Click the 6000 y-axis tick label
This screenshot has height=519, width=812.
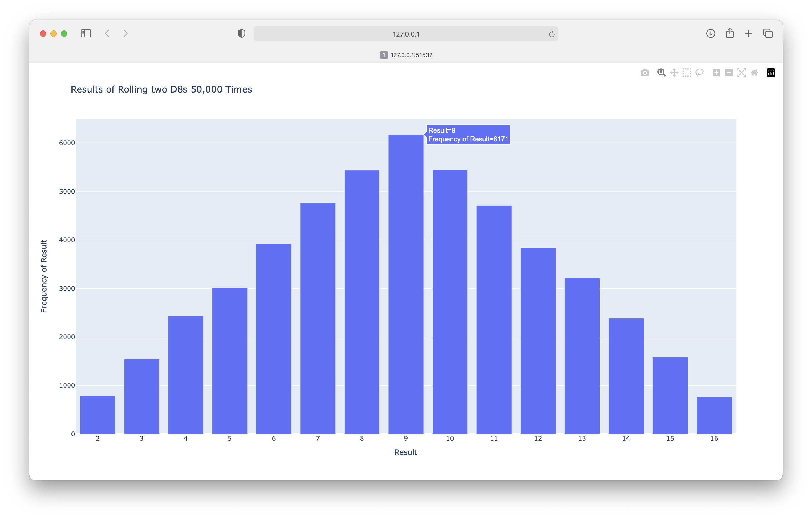coord(67,143)
